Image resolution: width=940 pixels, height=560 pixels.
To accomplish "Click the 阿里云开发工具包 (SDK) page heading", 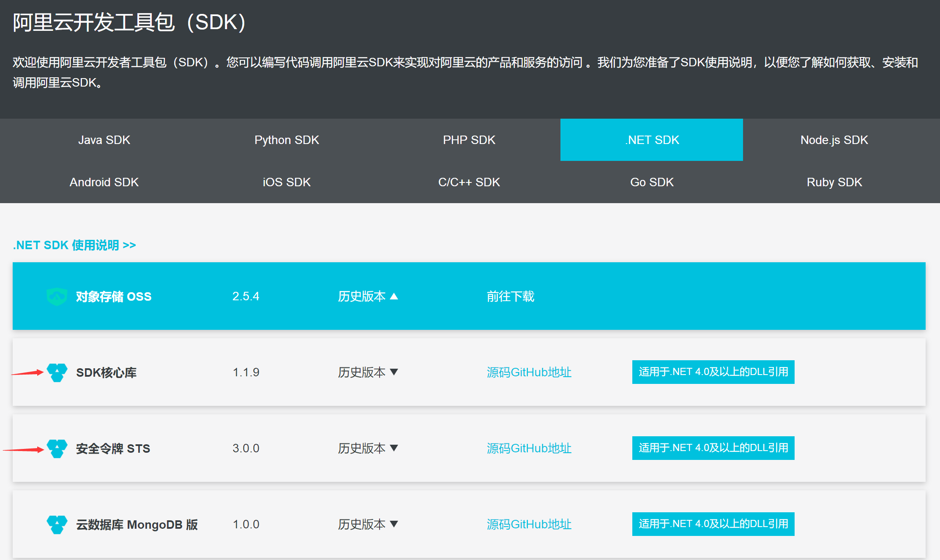I will pyautogui.click(x=129, y=22).
